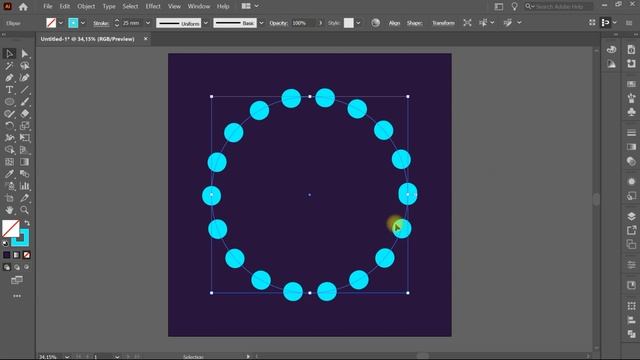Select the Curvature tool
The image size is (640, 360).
(24, 78)
